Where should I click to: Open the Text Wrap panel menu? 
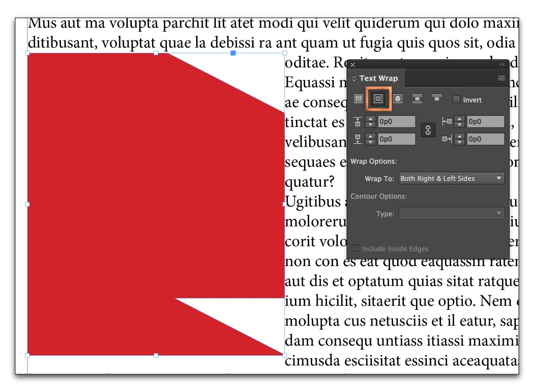point(501,78)
